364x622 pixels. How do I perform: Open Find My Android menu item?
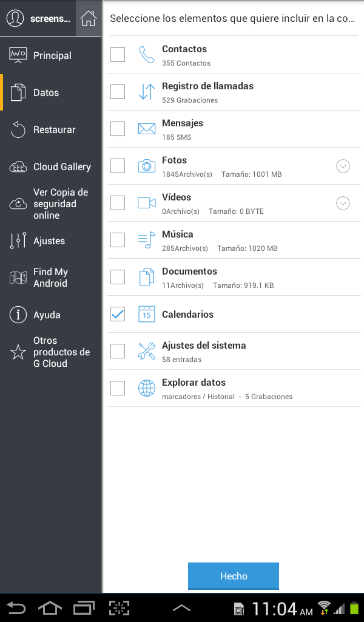(51, 278)
